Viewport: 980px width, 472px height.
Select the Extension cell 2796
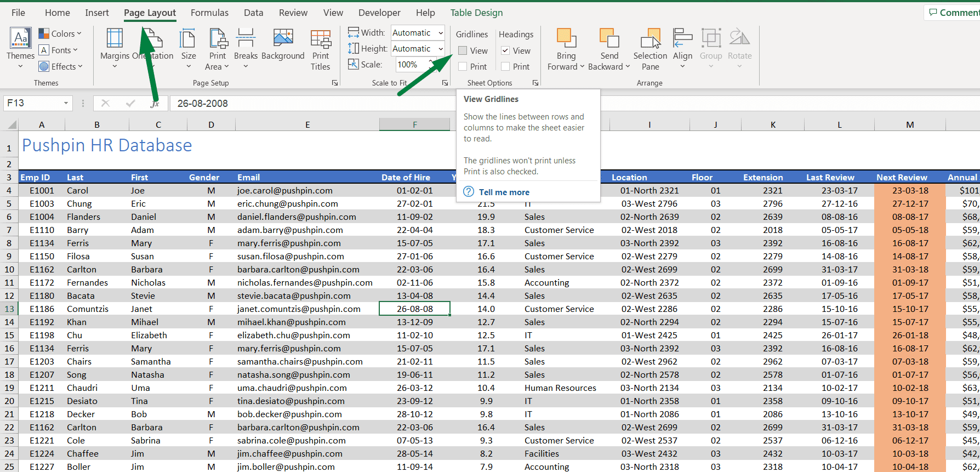coord(773,203)
